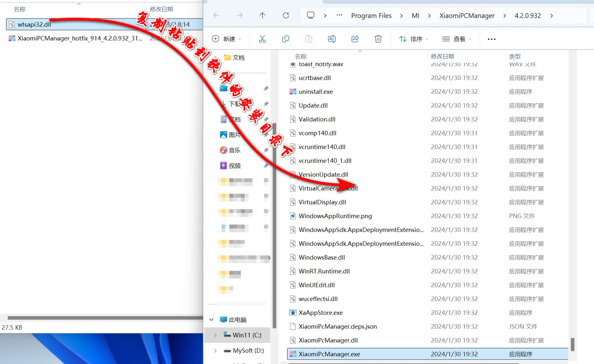
Task: Refresh the current folder view
Action: click(x=286, y=16)
